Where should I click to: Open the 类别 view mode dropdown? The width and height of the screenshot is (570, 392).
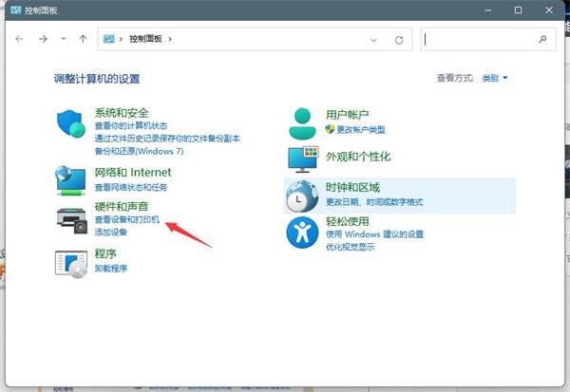coord(495,78)
